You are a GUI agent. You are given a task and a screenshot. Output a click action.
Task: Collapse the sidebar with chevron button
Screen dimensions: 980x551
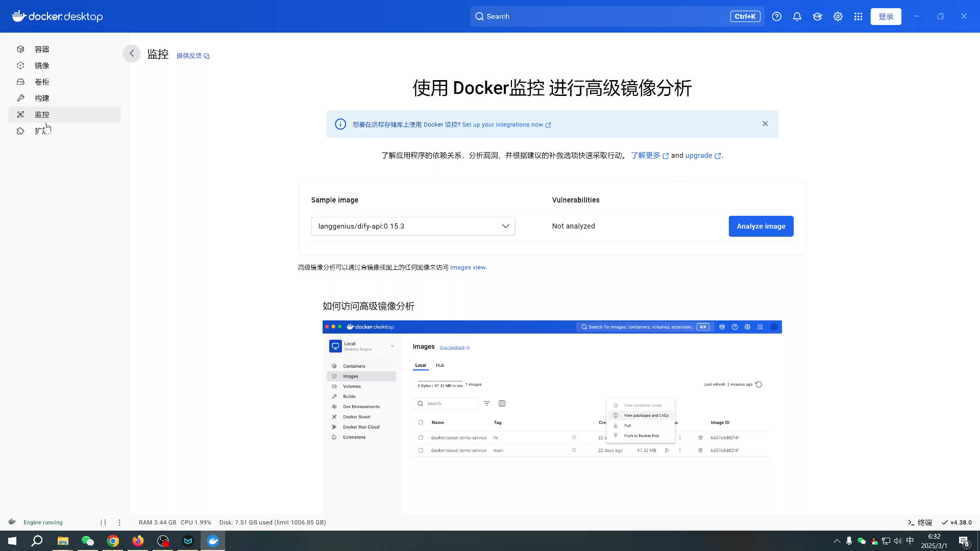132,53
